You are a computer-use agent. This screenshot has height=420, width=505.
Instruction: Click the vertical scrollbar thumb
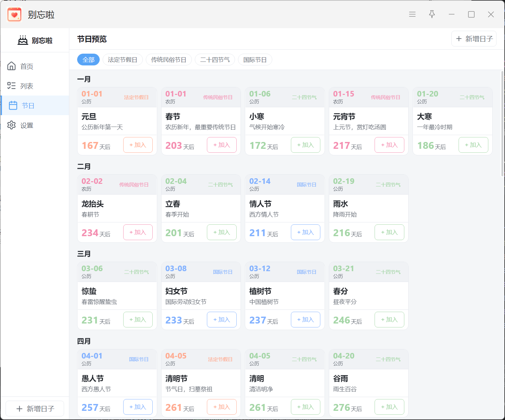(502, 124)
